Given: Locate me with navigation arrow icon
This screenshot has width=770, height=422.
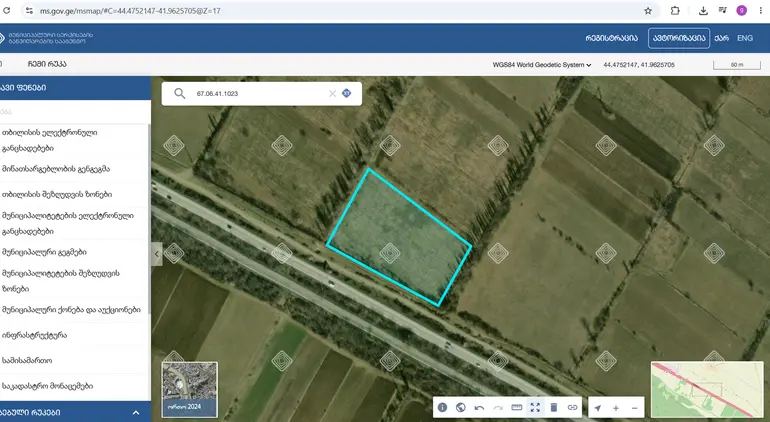Looking at the screenshot, I should [x=598, y=408].
